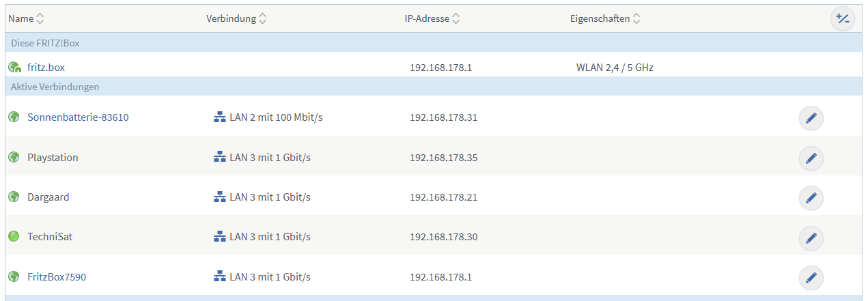Screen dimensions: 868x301
Task: Click the green status icon beside TechniSat
Action: click(14, 237)
